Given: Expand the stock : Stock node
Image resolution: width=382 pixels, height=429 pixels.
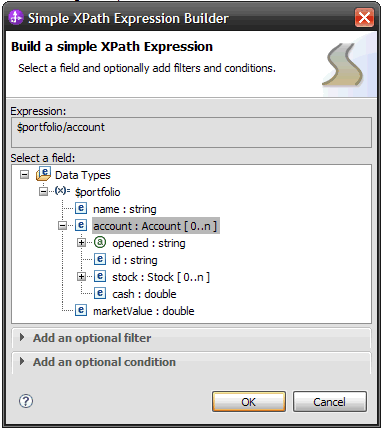Looking at the screenshot, I should [81, 276].
